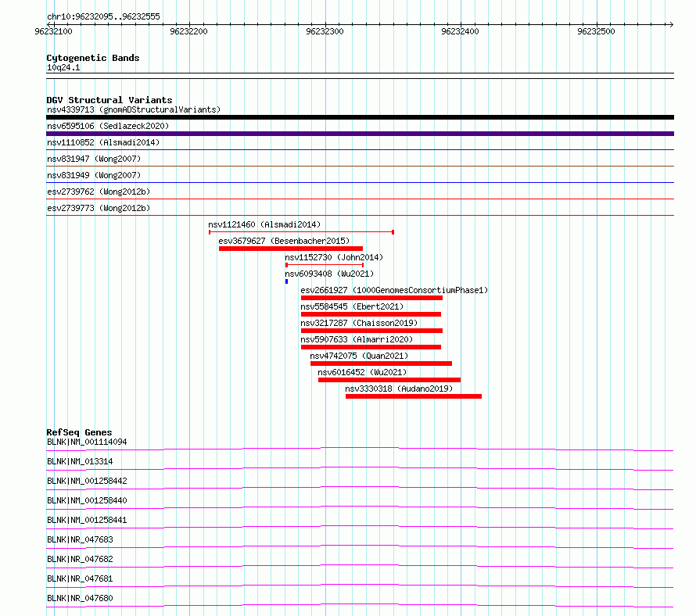Click the nsv4339713 gnomADStructuralVariants label

point(134,109)
